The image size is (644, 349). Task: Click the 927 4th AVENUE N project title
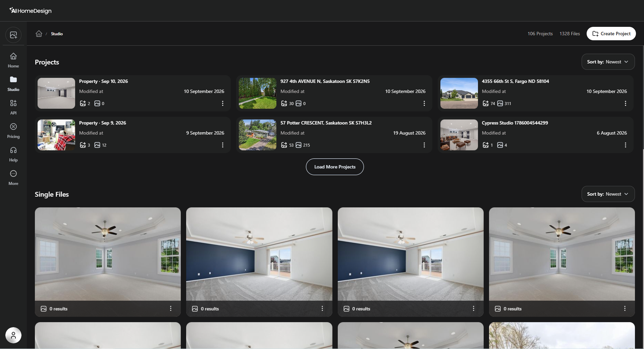tap(325, 81)
